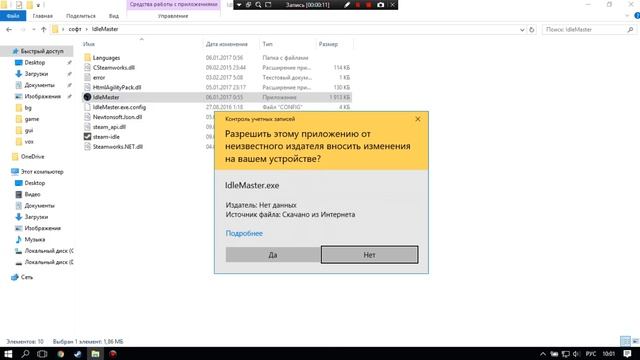The image size is (640, 360).
Task: Take a screenshot with the recorder camera icon
Action: click(380, 5)
